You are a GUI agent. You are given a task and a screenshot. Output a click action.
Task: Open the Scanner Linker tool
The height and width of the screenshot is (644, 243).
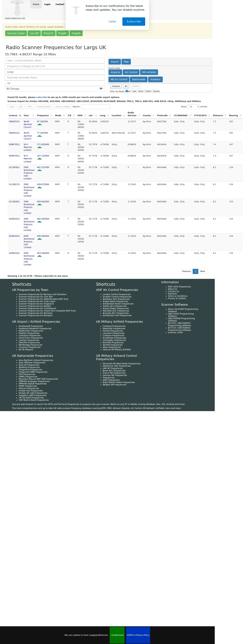tap(16, 33)
